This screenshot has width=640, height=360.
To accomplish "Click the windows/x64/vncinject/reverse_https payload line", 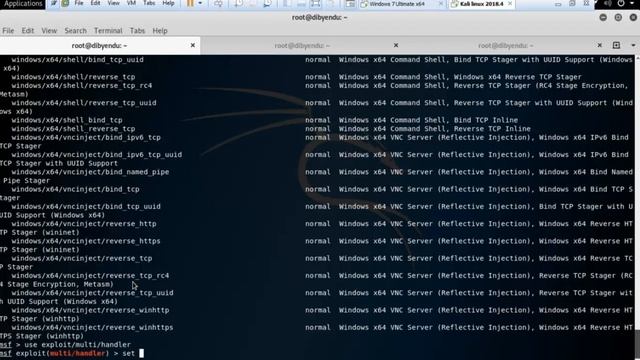I will click(86, 241).
